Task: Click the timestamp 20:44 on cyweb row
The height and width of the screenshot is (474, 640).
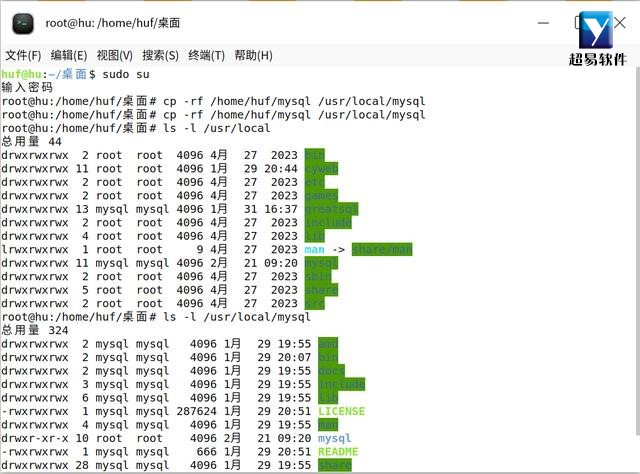Action: pyautogui.click(x=281, y=169)
